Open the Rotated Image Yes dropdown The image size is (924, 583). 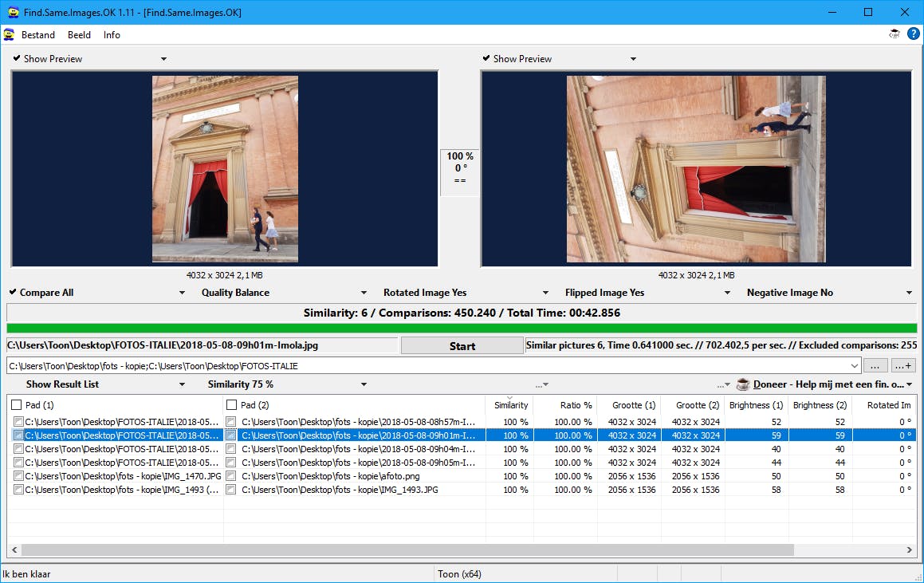pyautogui.click(x=545, y=293)
